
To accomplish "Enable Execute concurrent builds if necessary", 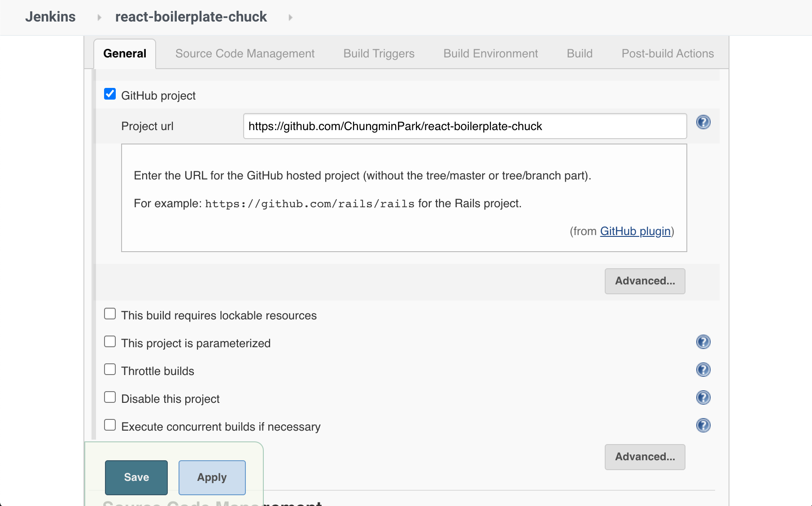I will tap(110, 425).
